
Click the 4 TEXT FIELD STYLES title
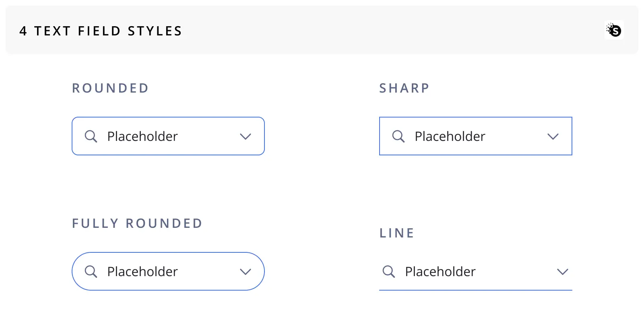[101, 31]
